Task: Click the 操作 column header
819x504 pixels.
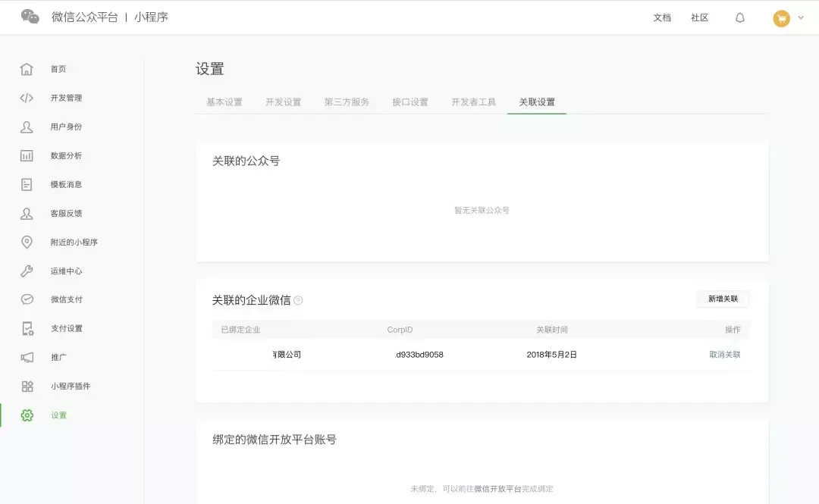Action: (733, 330)
